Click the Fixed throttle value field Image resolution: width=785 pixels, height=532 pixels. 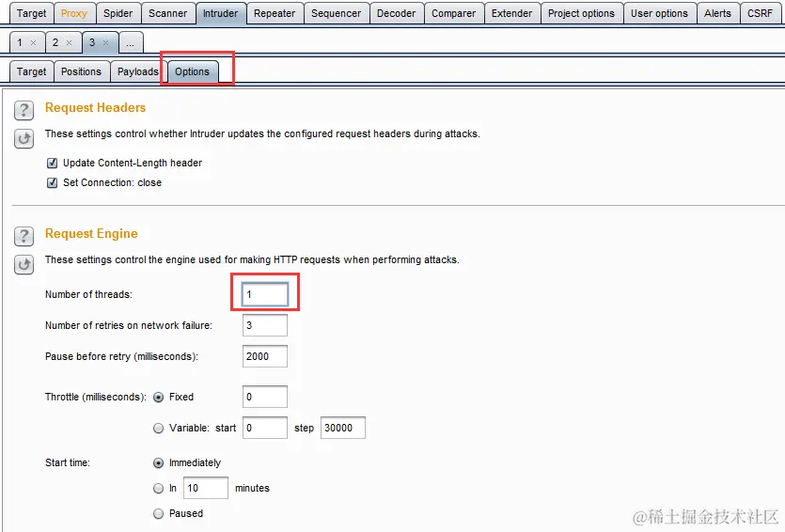pos(265,397)
